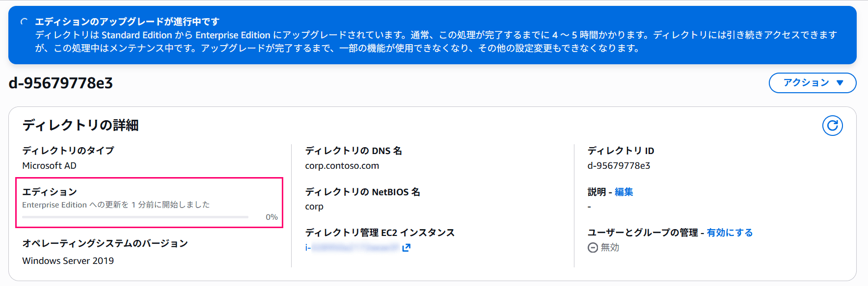Click the external link icon beside the EC2 instance ID
Screen dimensions: 868x286
coord(406,248)
